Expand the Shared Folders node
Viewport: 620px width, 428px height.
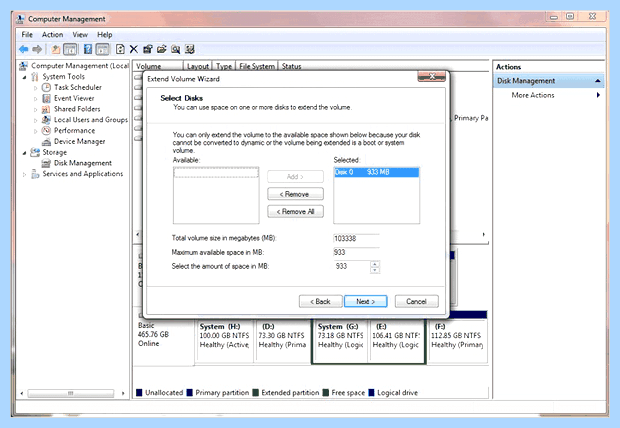tap(36, 110)
